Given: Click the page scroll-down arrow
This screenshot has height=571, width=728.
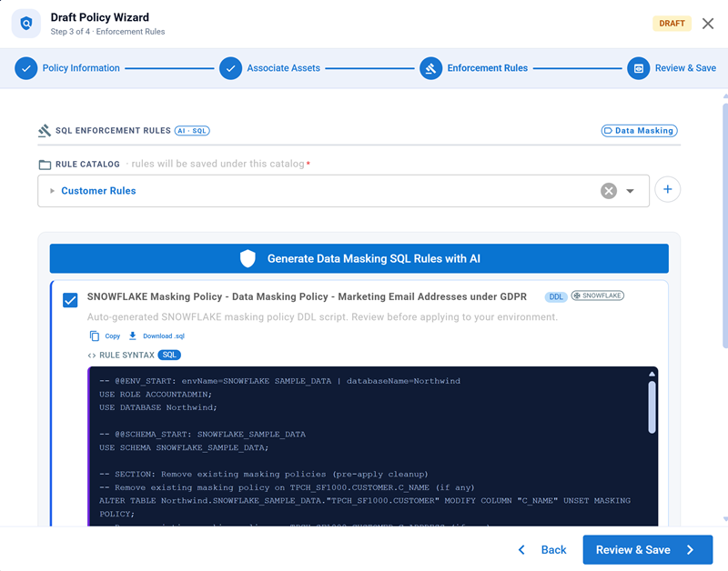Looking at the screenshot, I should point(724,519).
